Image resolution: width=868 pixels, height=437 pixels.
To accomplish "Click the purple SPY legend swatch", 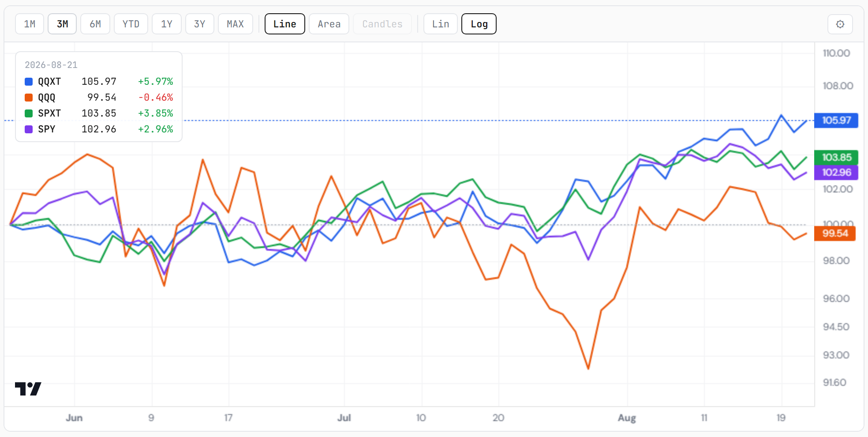I will tap(29, 129).
